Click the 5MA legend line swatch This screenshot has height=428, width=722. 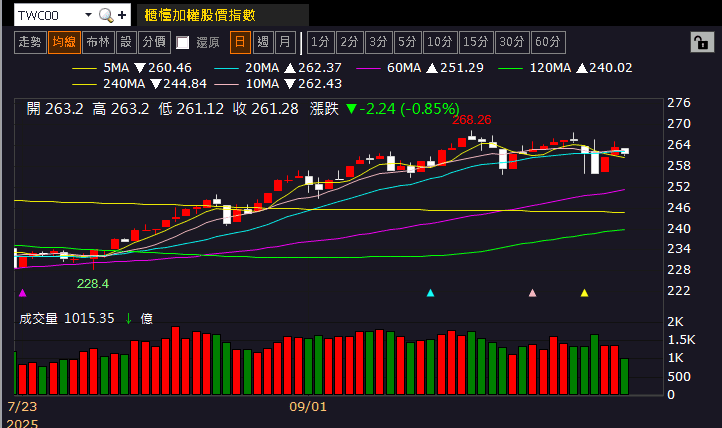[84, 68]
